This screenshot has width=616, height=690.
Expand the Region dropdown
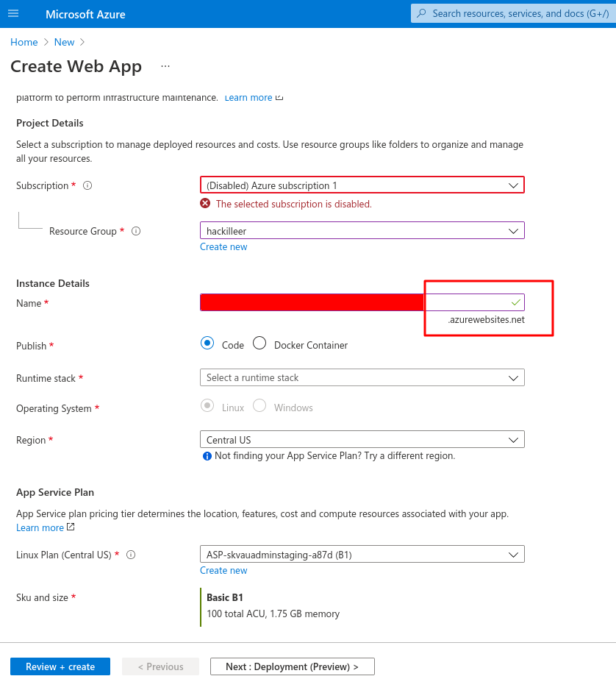[x=362, y=440]
